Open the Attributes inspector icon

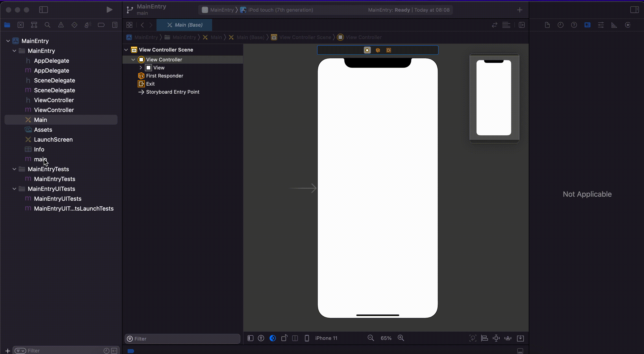[x=601, y=25]
